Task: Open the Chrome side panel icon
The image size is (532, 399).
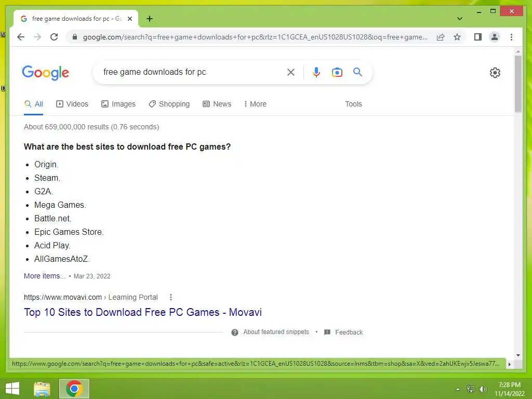Action: pyautogui.click(x=478, y=37)
